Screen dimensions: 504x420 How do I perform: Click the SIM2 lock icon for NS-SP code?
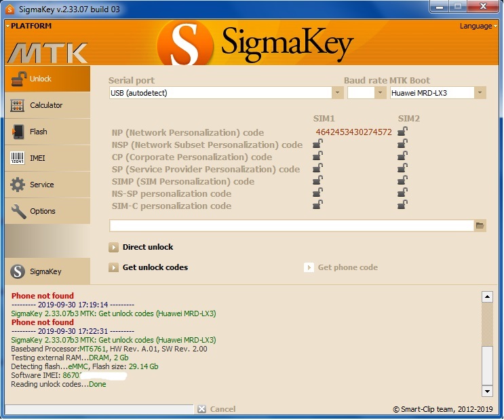pos(402,192)
